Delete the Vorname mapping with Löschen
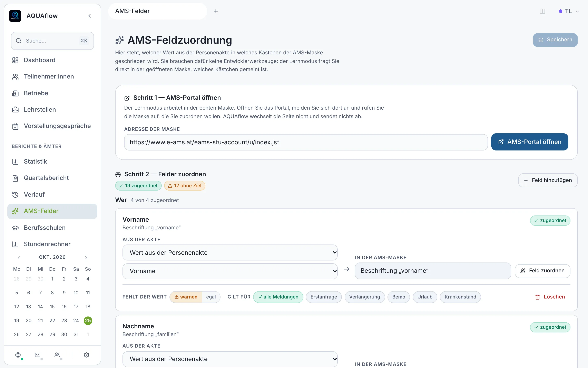Viewport: 588px width, 368px height. tap(550, 297)
